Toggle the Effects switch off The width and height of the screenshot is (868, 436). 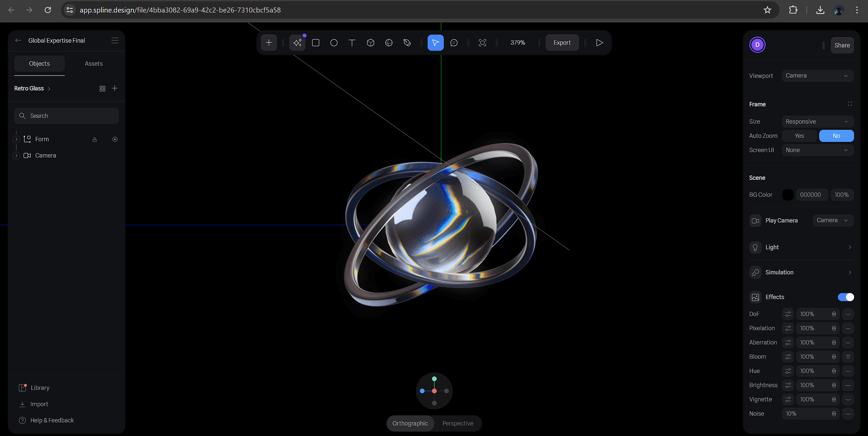click(846, 297)
